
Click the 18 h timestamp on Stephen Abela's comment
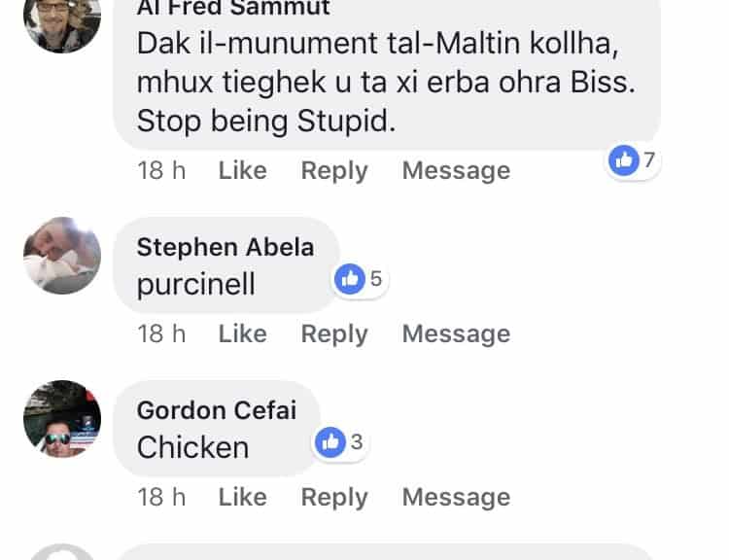coord(161,333)
